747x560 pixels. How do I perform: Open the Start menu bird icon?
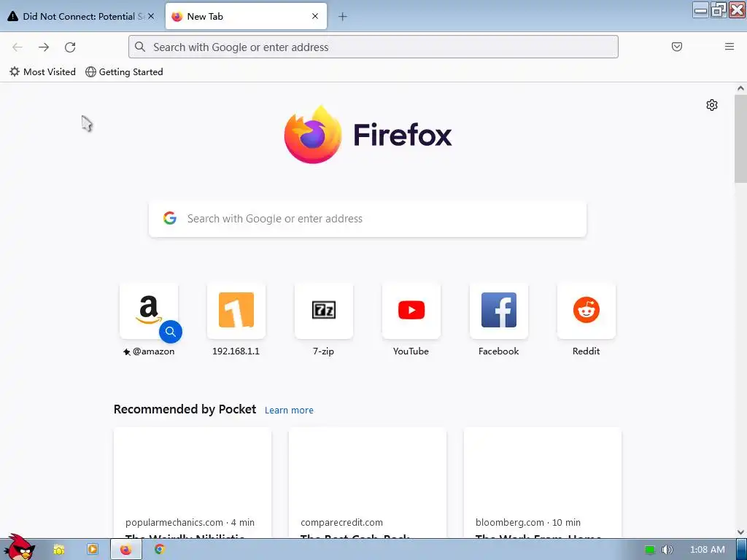19,547
